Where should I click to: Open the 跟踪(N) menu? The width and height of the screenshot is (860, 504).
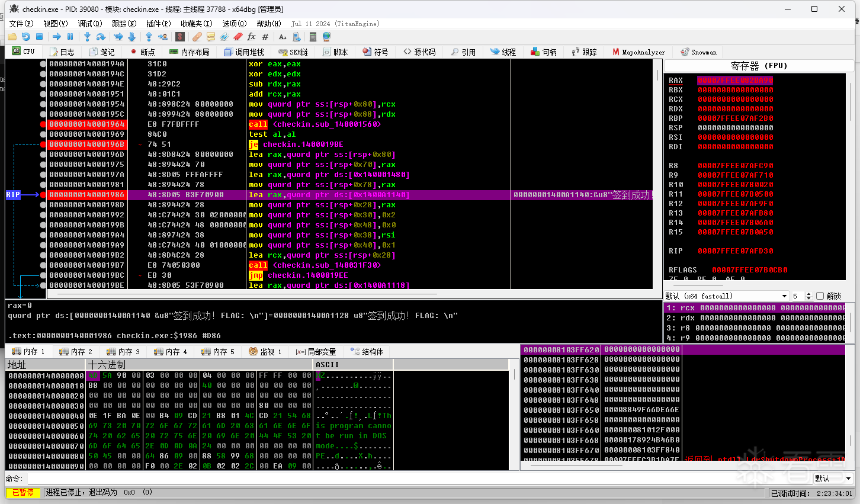124,24
